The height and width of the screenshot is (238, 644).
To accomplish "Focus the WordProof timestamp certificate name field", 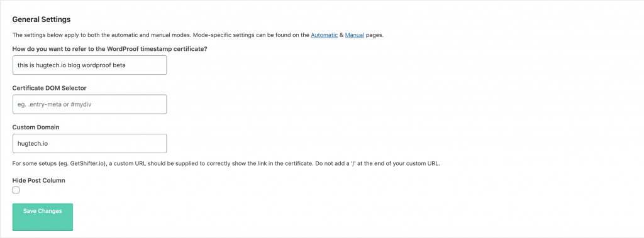I will [89, 65].
